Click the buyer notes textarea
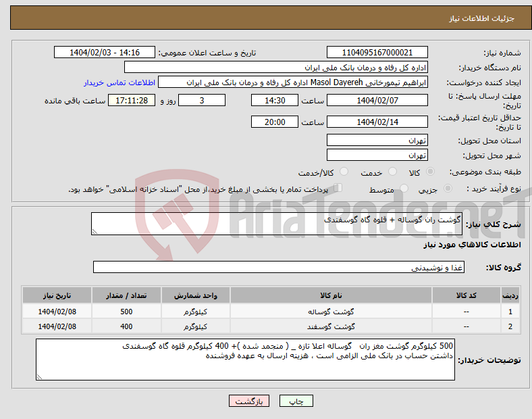The image size is (532, 419). point(245,360)
